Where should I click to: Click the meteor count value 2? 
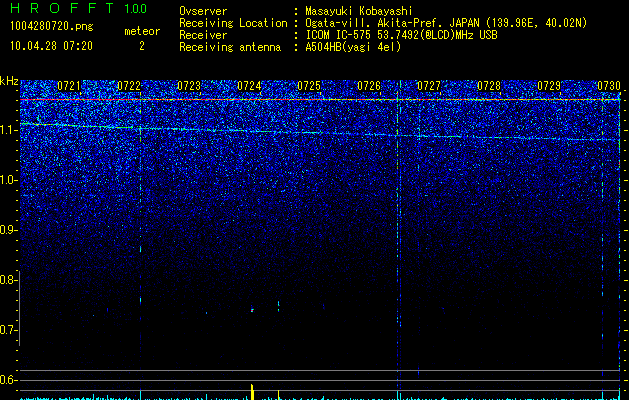click(142, 46)
